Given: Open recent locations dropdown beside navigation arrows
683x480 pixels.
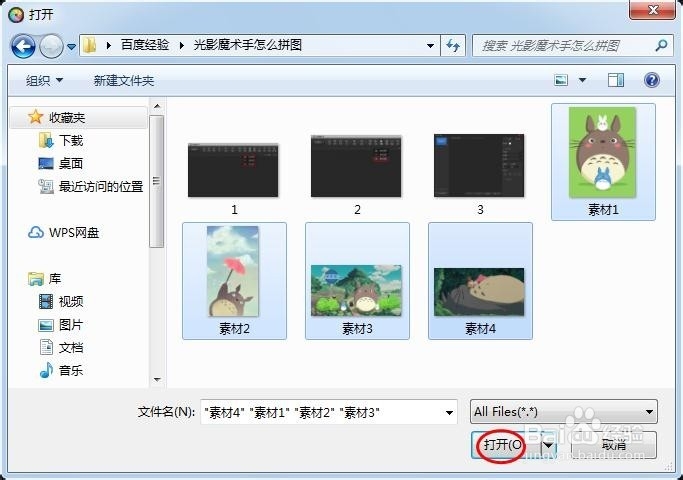Looking at the screenshot, I should [71, 46].
